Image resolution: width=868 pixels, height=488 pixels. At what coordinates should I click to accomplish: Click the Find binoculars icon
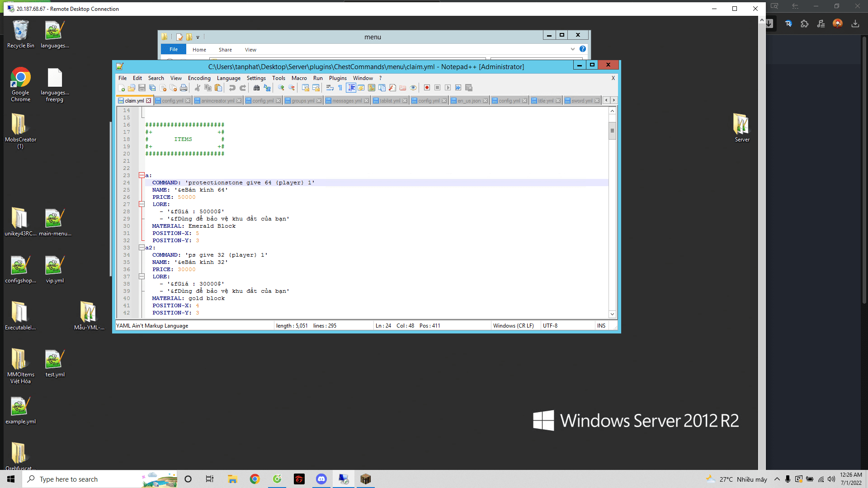tap(256, 88)
